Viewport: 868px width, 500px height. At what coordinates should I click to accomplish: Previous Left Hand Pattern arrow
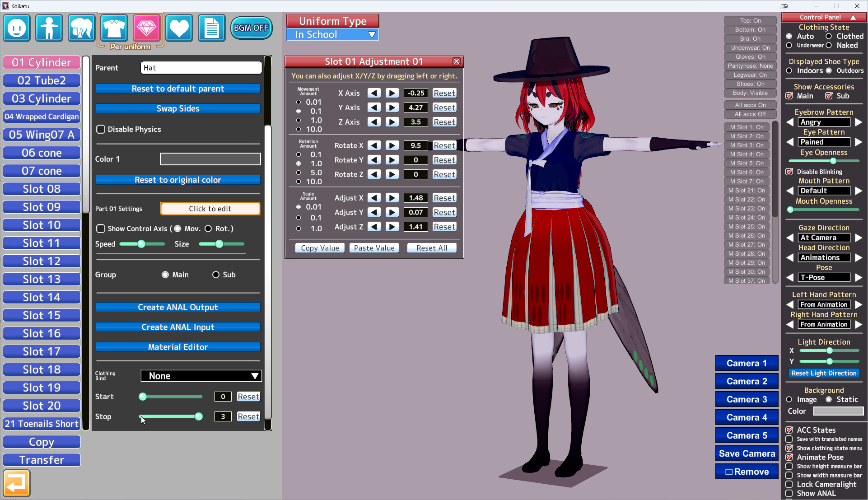point(790,304)
